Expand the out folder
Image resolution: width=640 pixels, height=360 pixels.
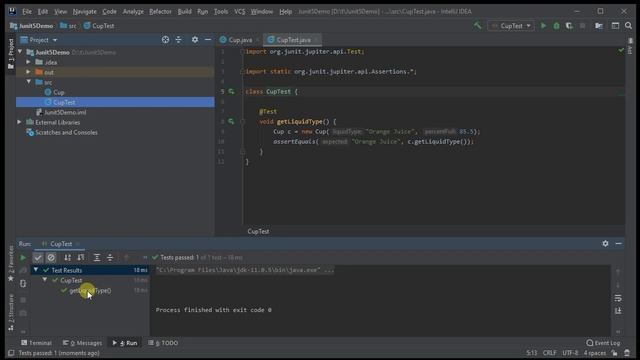[x=28, y=72]
